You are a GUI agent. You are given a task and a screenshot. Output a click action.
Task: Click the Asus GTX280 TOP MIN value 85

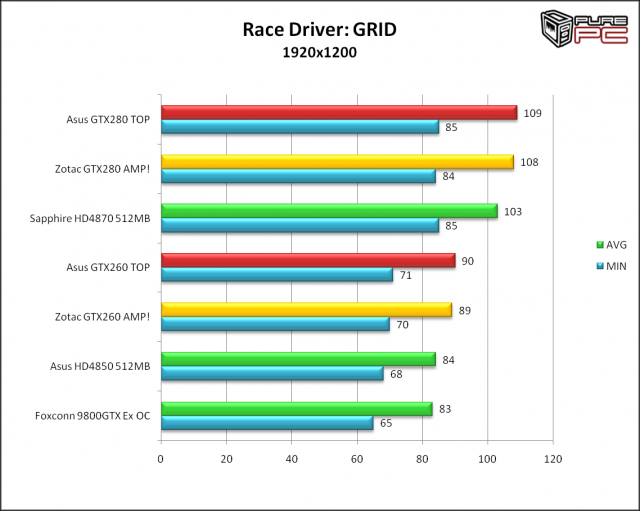[x=451, y=127]
